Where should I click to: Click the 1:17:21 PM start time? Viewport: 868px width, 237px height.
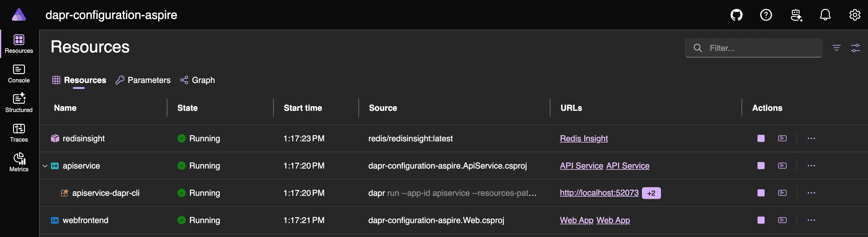point(304,220)
